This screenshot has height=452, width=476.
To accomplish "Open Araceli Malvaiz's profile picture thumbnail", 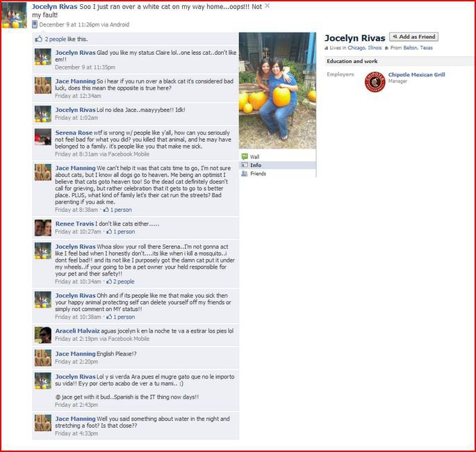I will point(43,335).
